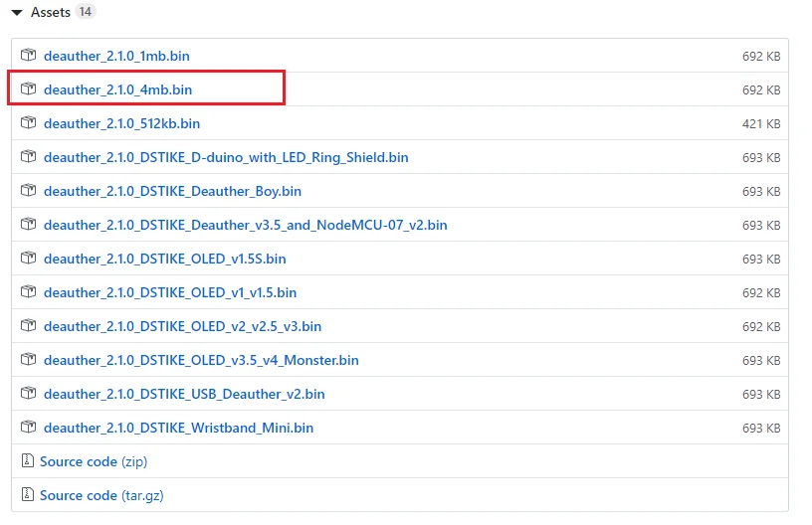812x525 pixels.
Task: Download Source code (zip)
Action: [x=94, y=461]
